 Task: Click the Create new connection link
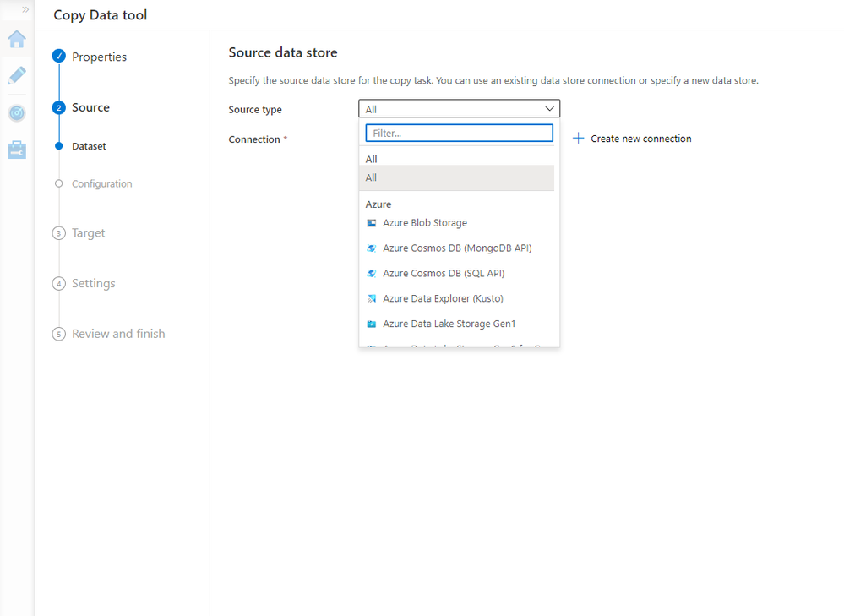[x=640, y=139]
